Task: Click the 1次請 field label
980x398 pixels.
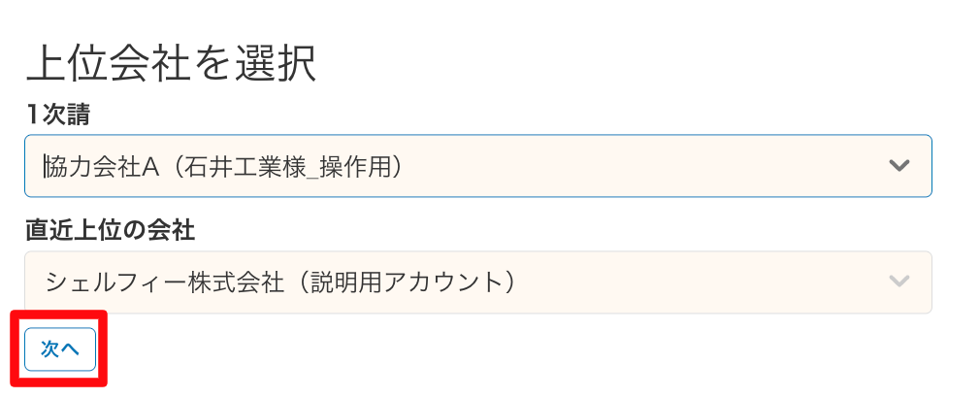Action: coord(59,114)
